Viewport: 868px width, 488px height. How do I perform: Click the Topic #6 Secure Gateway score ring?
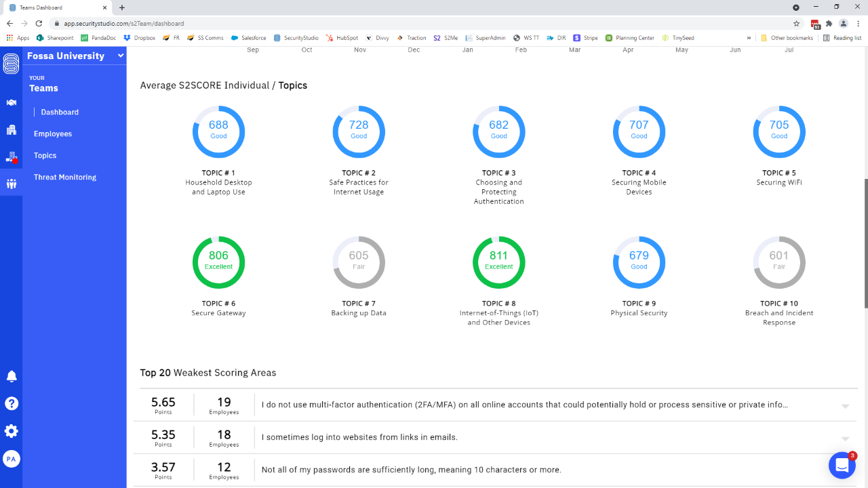(218, 262)
